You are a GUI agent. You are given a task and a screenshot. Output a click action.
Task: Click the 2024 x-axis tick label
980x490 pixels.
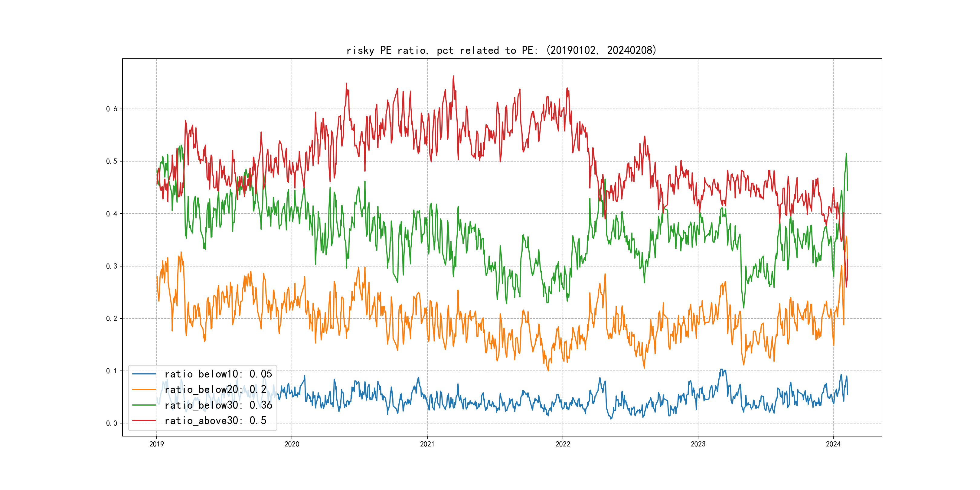833,444
